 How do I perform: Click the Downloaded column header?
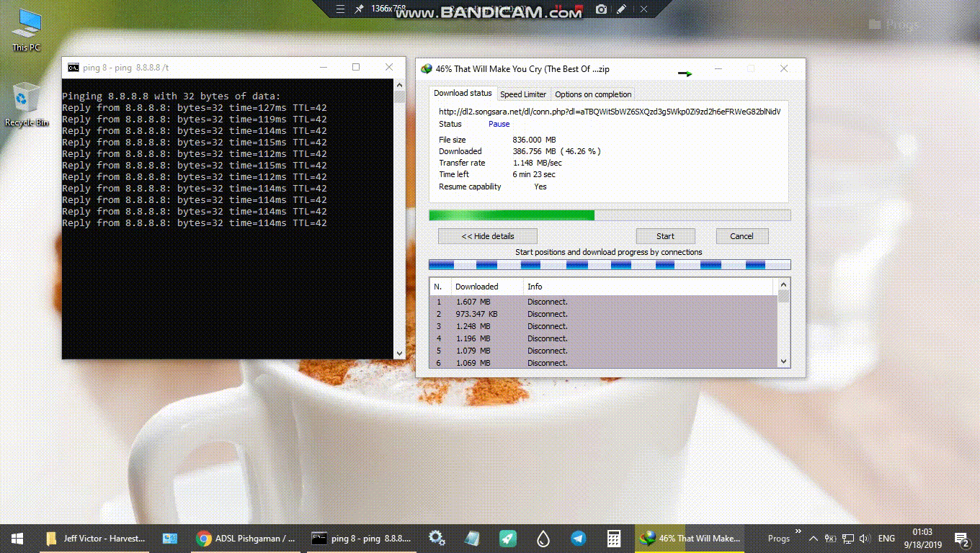click(x=487, y=287)
